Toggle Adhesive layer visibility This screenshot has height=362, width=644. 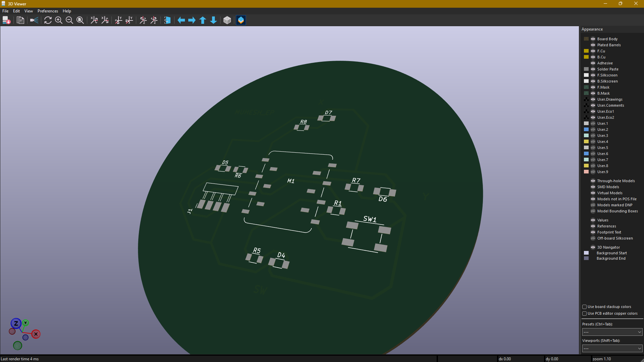pyautogui.click(x=593, y=63)
